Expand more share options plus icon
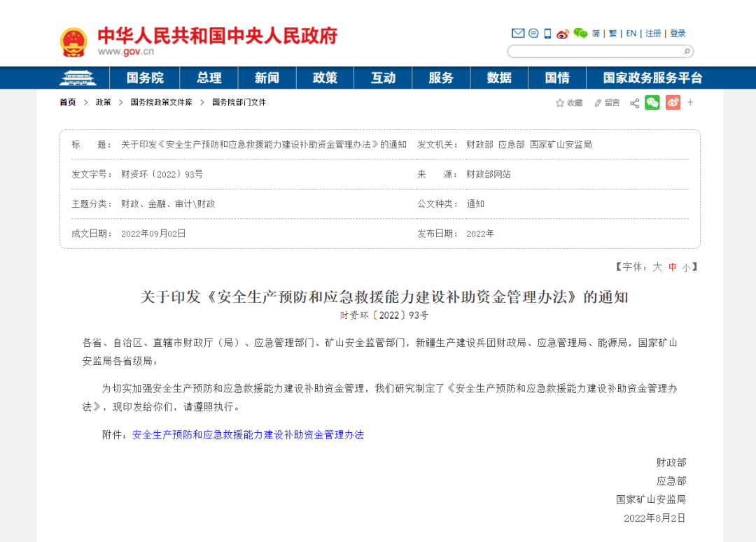The height and width of the screenshot is (542, 756). 690,103
